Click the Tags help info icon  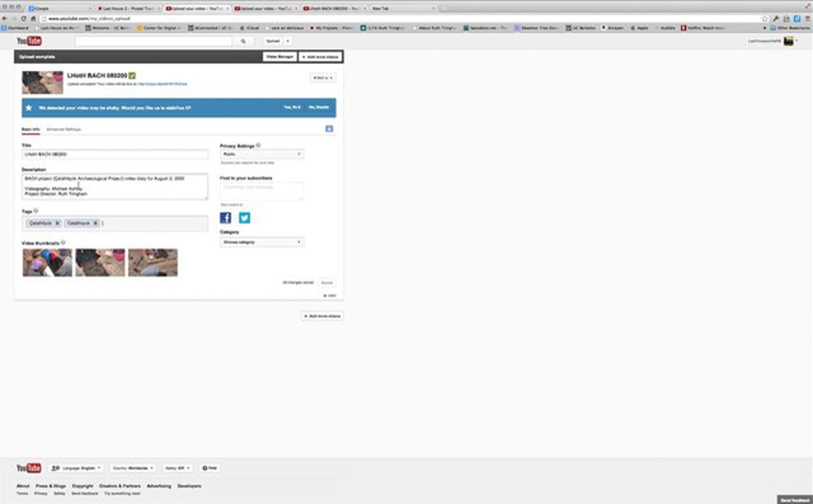coord(36,211)
